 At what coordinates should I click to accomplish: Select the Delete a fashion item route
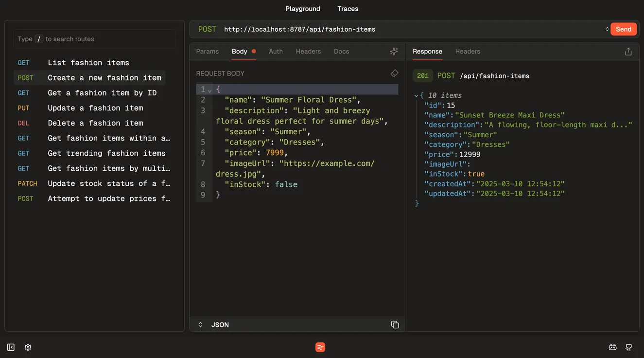click(x=95, y=122)
